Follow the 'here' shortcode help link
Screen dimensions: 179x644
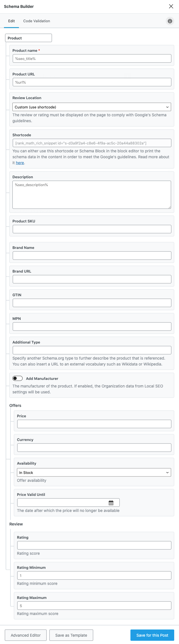click(20, 163)
